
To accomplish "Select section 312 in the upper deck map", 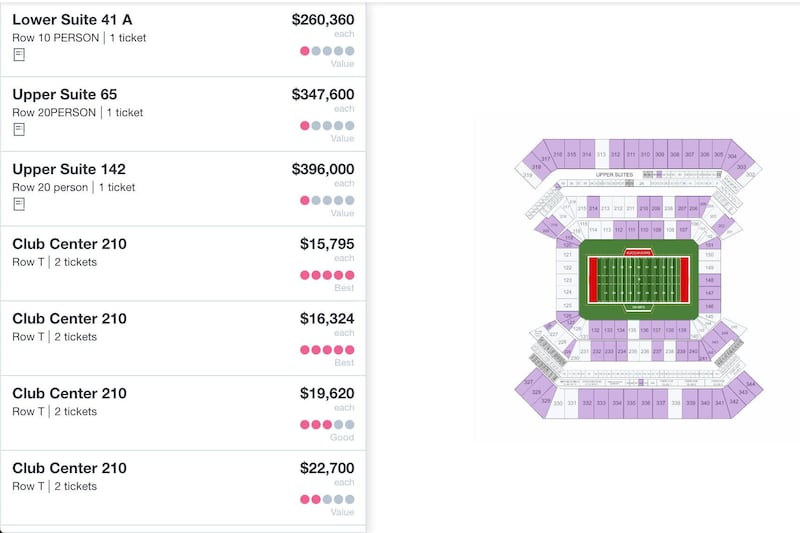I will point(616,154).
